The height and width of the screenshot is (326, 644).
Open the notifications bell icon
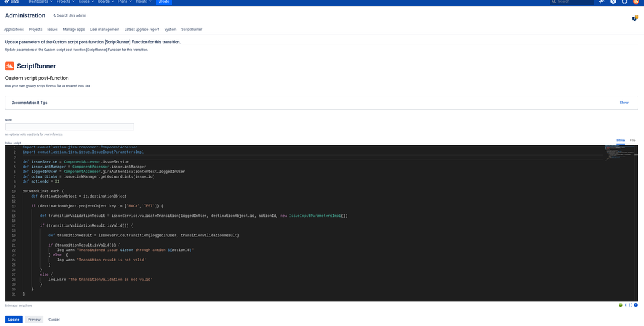[x=602, y=2]
